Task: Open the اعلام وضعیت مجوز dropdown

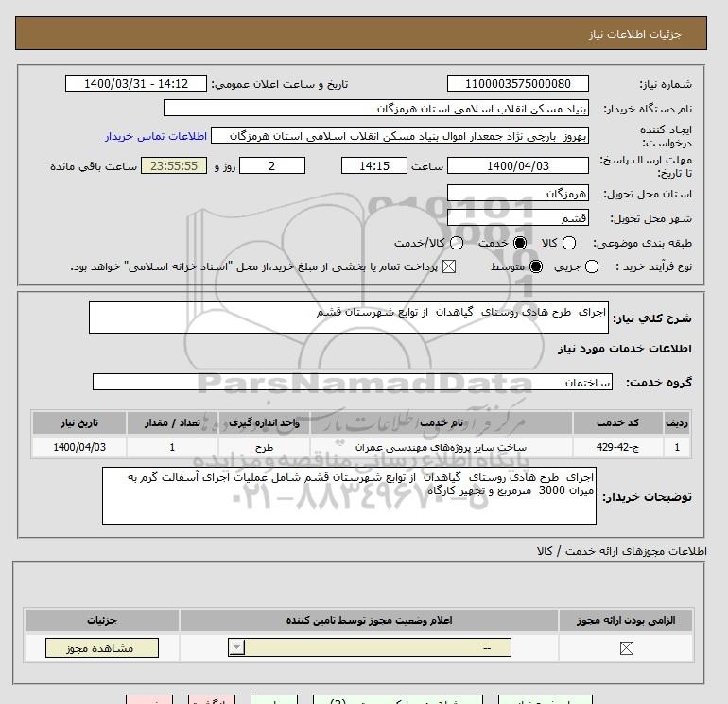Action: pos(370,647)
